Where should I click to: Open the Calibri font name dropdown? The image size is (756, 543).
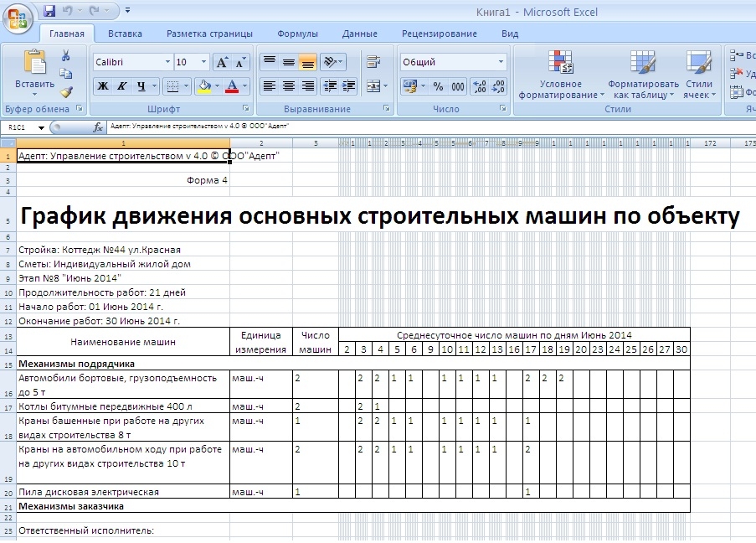pyautogui.click(x=167, y=62)
